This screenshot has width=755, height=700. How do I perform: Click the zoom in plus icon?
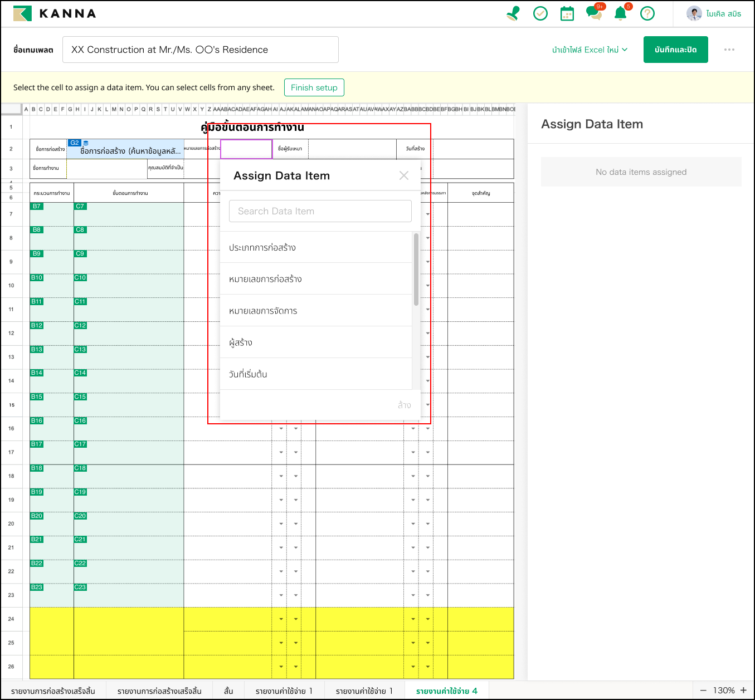tap(743, 691)
